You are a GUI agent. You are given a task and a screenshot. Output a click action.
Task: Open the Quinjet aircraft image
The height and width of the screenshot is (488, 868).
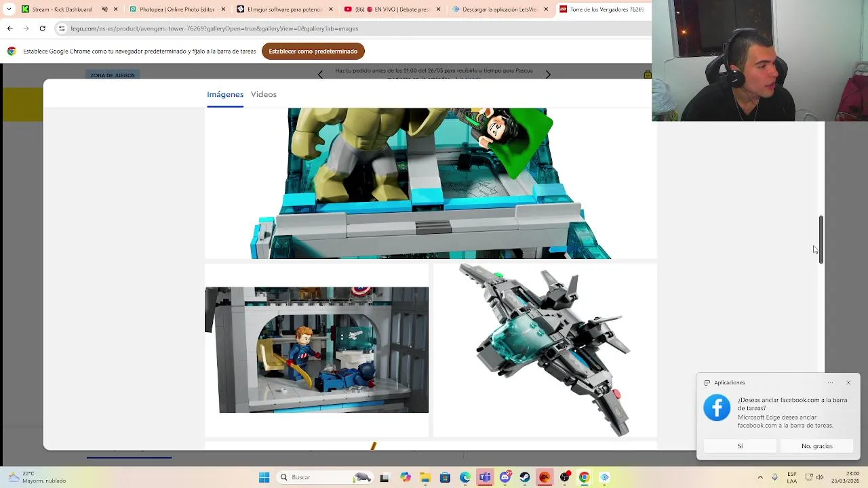(545, 350)
